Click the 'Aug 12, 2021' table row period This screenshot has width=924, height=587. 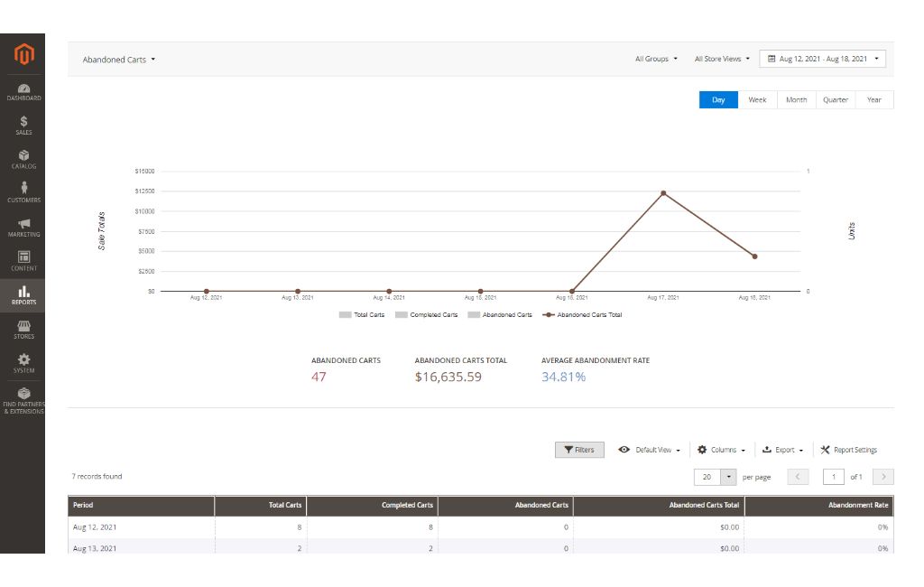point(94,527)
